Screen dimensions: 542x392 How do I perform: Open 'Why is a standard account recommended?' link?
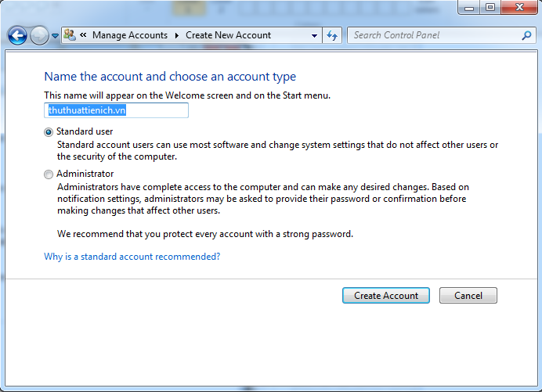tap(132, 257)
